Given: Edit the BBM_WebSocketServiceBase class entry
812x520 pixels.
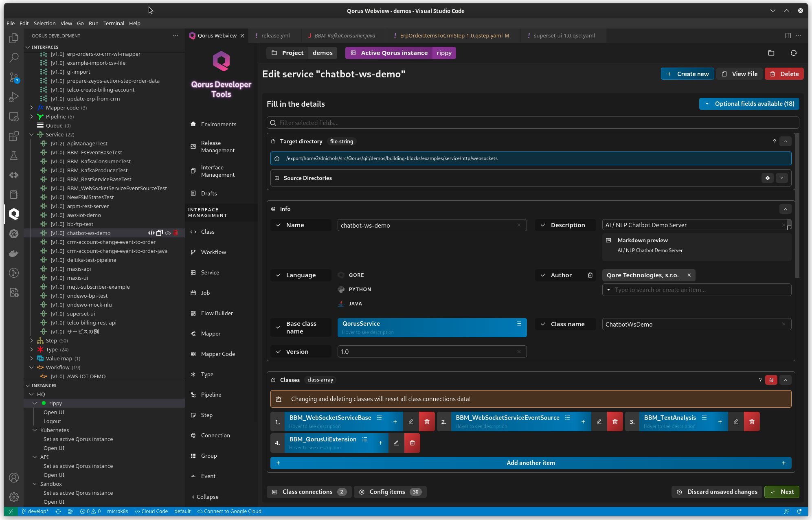Looking at the screenshot, I should (411, 421).
